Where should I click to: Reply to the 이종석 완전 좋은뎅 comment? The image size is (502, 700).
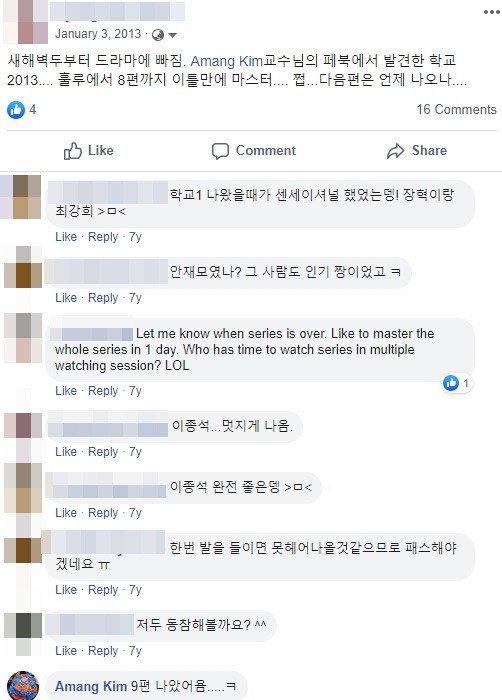pos(103,513)
